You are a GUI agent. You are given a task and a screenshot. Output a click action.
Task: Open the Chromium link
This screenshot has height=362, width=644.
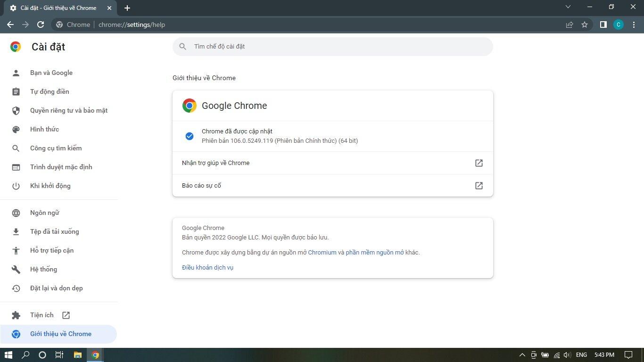coord(322,252)
